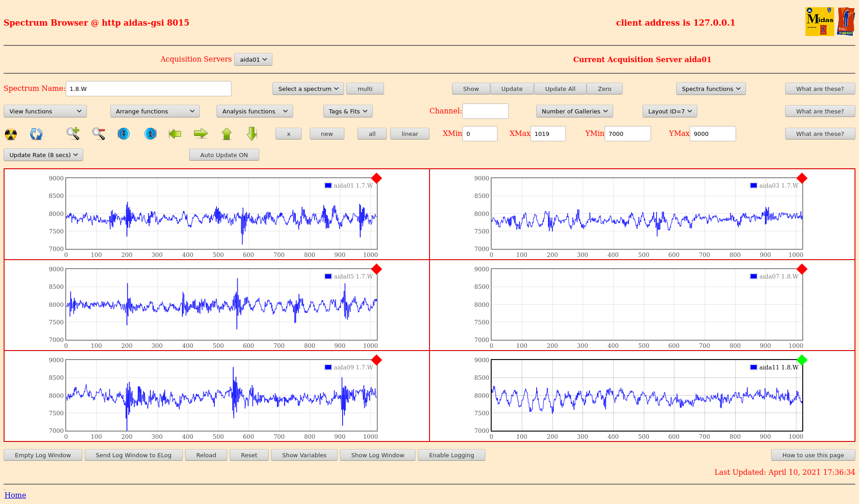Click Enable Logging button
The image size is (859, 504).
pos(452,455)
